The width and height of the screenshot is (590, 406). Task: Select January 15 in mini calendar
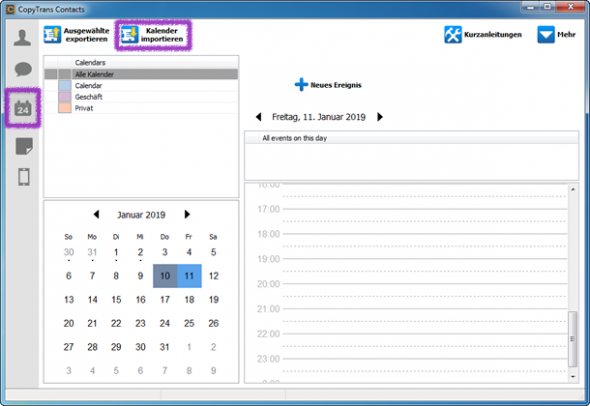coord(116,300)
